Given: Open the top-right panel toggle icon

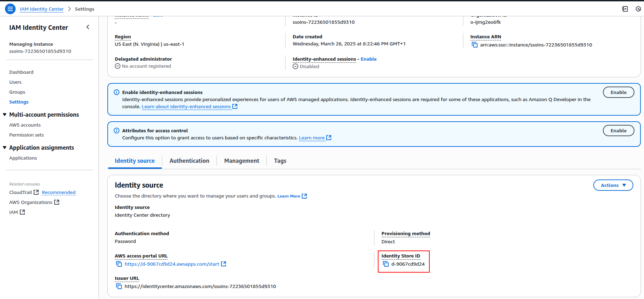Looking at the screenshot, I should pos(625,9).
